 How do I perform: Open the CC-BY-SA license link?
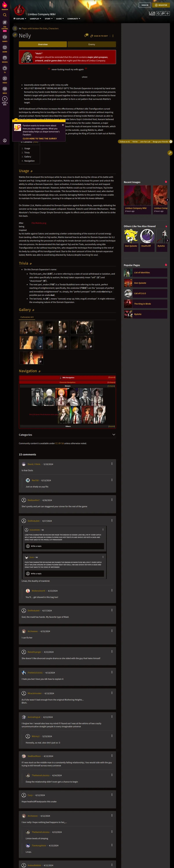pyautogui.click(x=59, y=443)
